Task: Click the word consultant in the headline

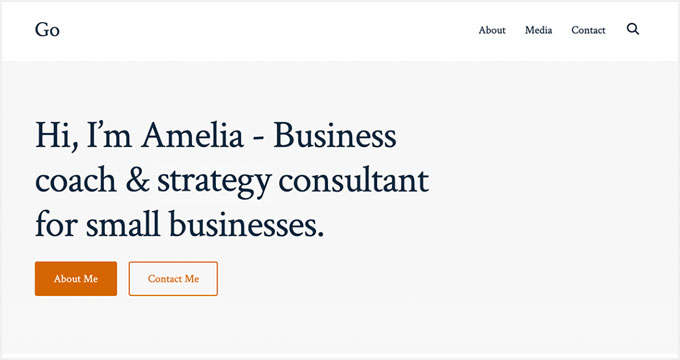Action: coord(353,180)
